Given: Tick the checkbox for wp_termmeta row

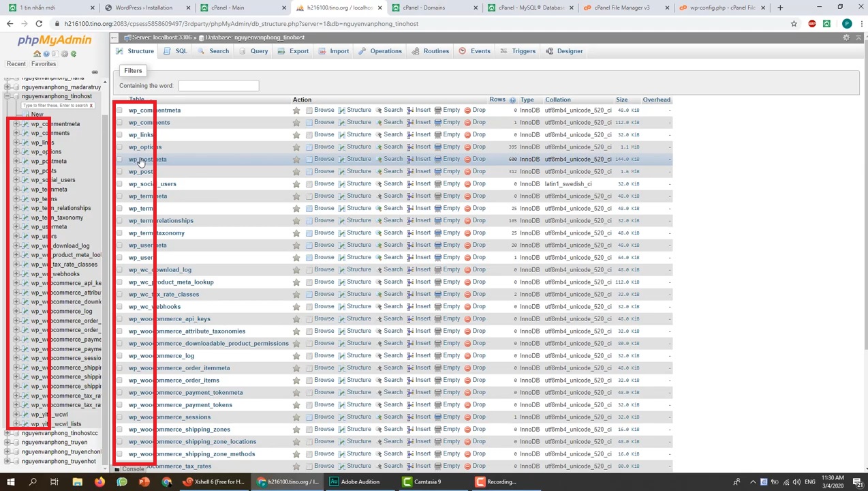Looking at the screenshot, I should (120, 196).
